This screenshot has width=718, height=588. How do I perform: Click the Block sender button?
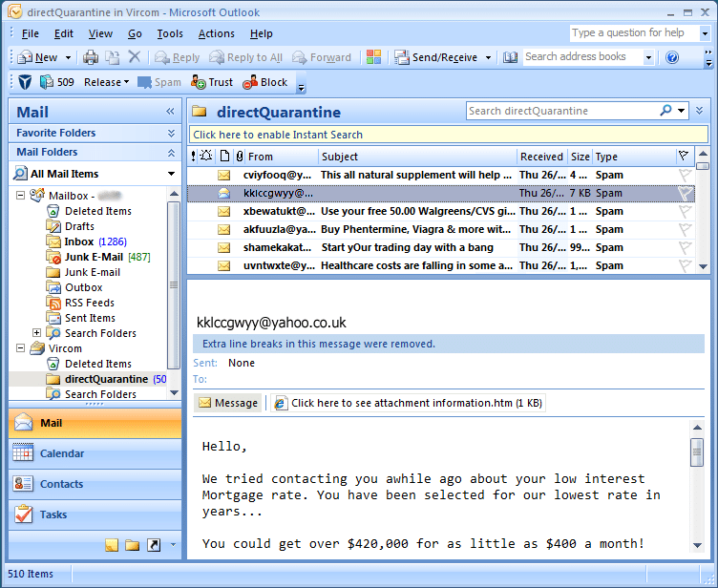pos(265,82)
